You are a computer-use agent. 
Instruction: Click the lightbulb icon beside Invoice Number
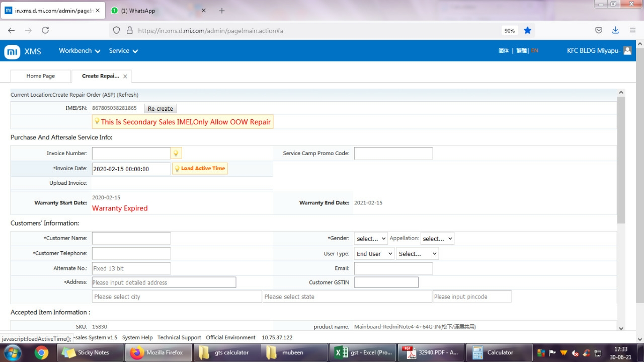176,154
